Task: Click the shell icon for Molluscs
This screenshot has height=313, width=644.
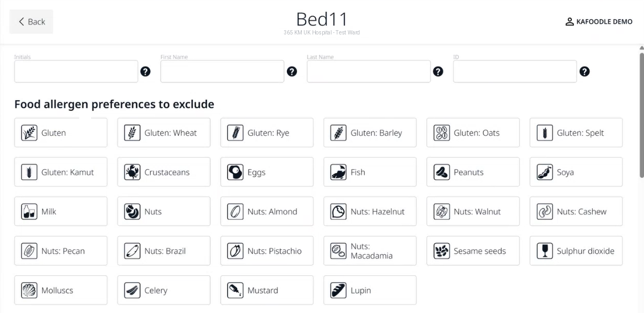Action: pyautogui.click(x=29, y=290)
